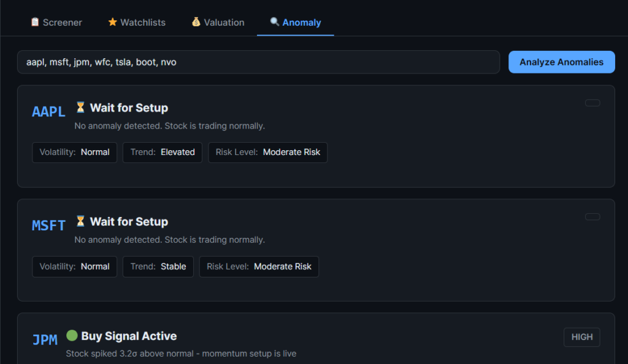The width and height of the screenshot is (628, 364).
Task: Click the green circle icon on JPM card
Action: (72, 335)
